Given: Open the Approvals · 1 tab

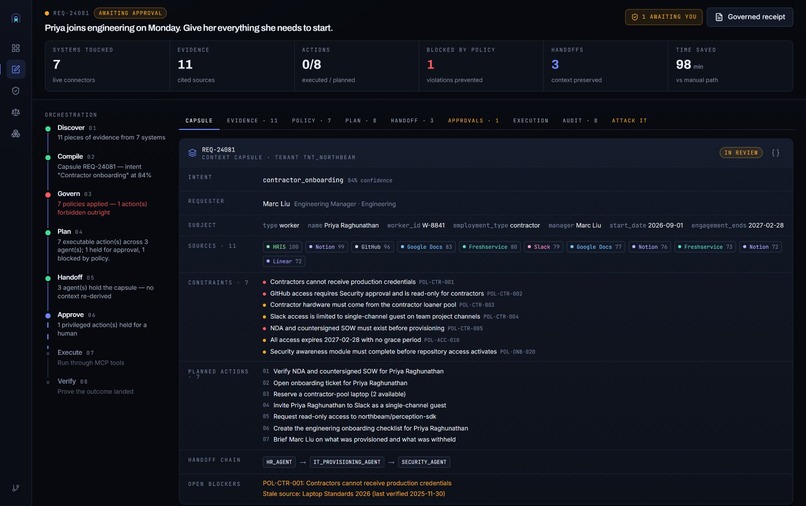Looking at the screenshot, I should tap(473, 120).
